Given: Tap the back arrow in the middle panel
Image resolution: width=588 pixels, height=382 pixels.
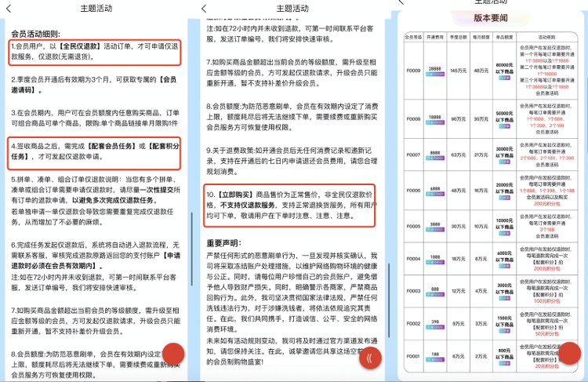Looking at the screenshot, I should [x=205, y=9].
